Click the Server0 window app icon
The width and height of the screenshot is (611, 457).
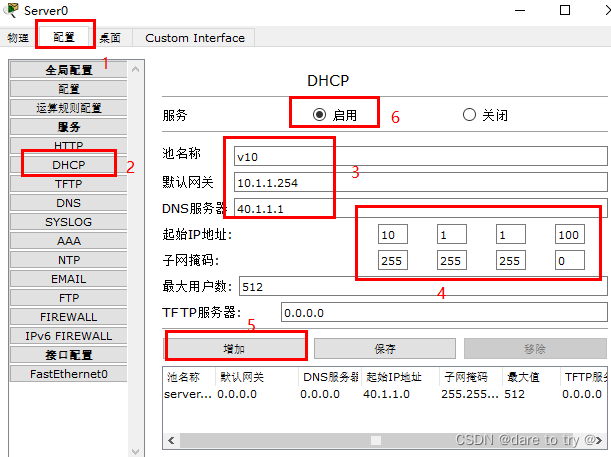tap(11, 10)
